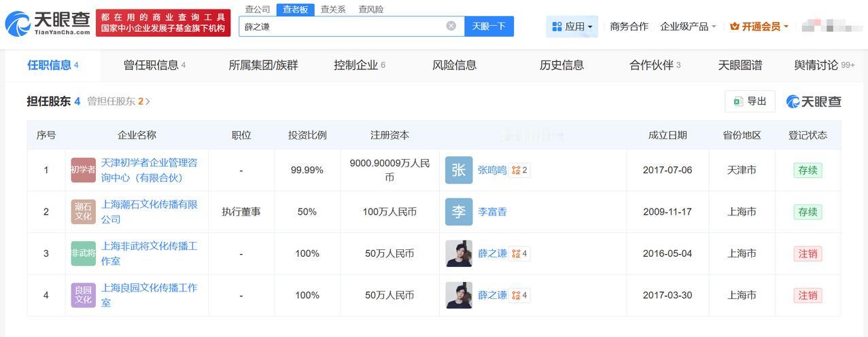Clear the search field with the X icon
Screen dimensions: 868x337
point(451,26)
